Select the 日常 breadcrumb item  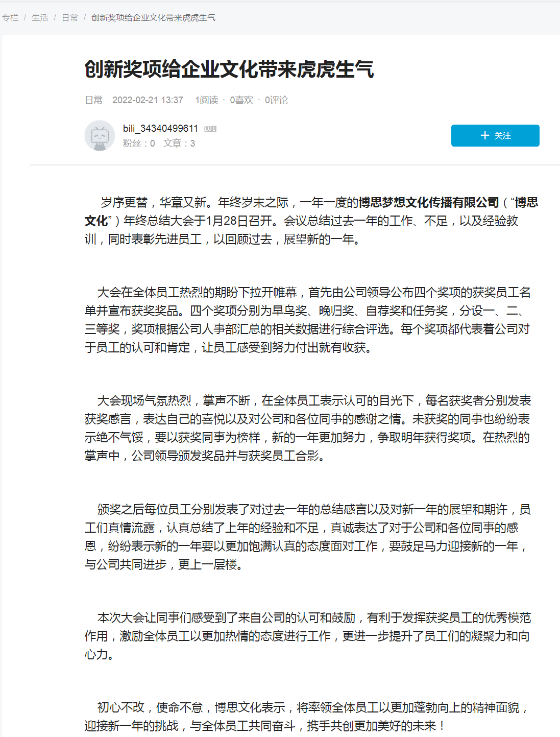pos(70,18)
